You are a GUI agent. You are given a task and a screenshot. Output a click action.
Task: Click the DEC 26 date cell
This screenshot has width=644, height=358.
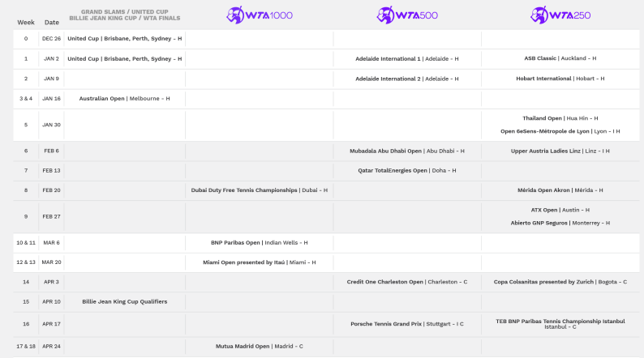click(51, 39)
